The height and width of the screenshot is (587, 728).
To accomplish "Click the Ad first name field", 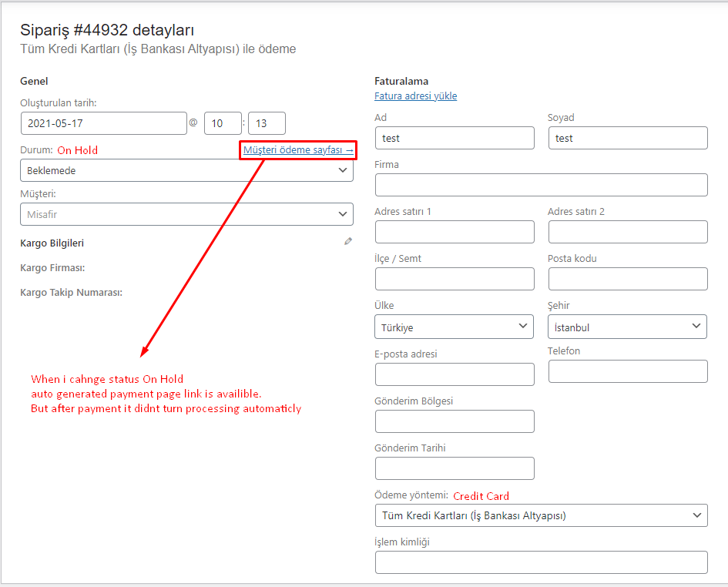I will click(455, 138).
